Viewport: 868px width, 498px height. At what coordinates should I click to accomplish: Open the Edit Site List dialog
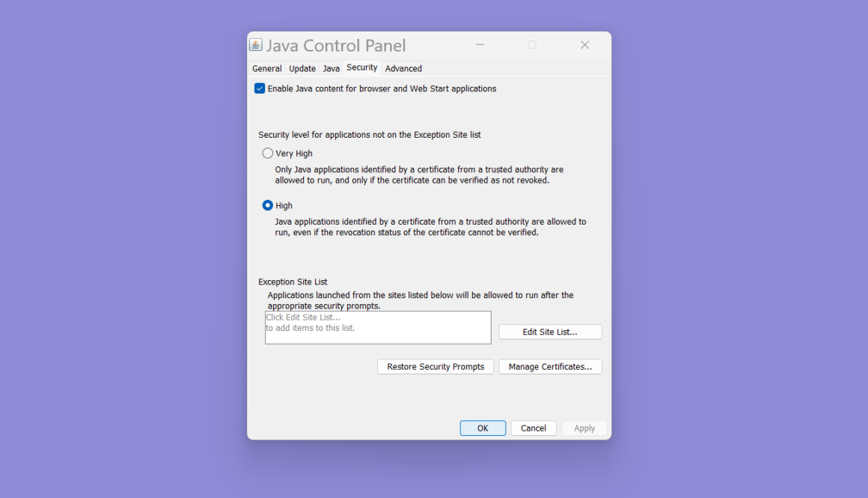(x=550, y=332)
